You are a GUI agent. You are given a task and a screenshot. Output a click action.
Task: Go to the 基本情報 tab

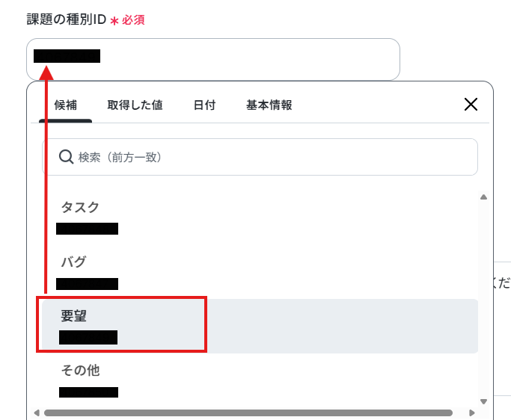[269, 105]
